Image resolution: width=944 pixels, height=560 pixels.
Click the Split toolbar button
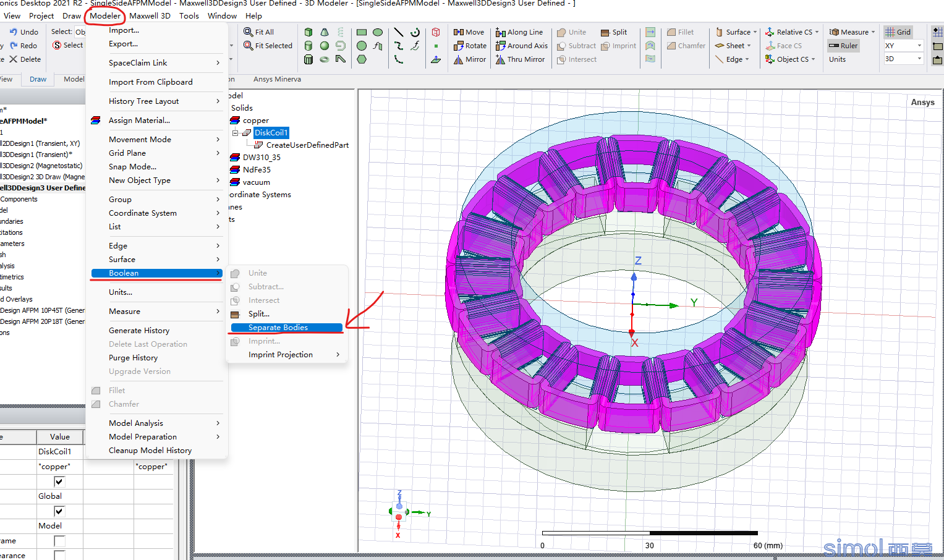(614, 32)
